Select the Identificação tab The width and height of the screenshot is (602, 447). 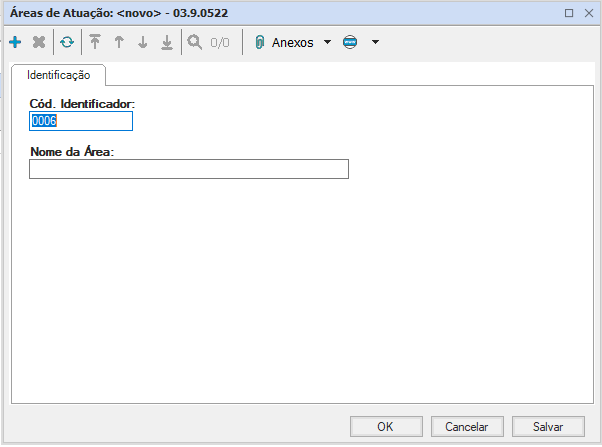point(58,75)
